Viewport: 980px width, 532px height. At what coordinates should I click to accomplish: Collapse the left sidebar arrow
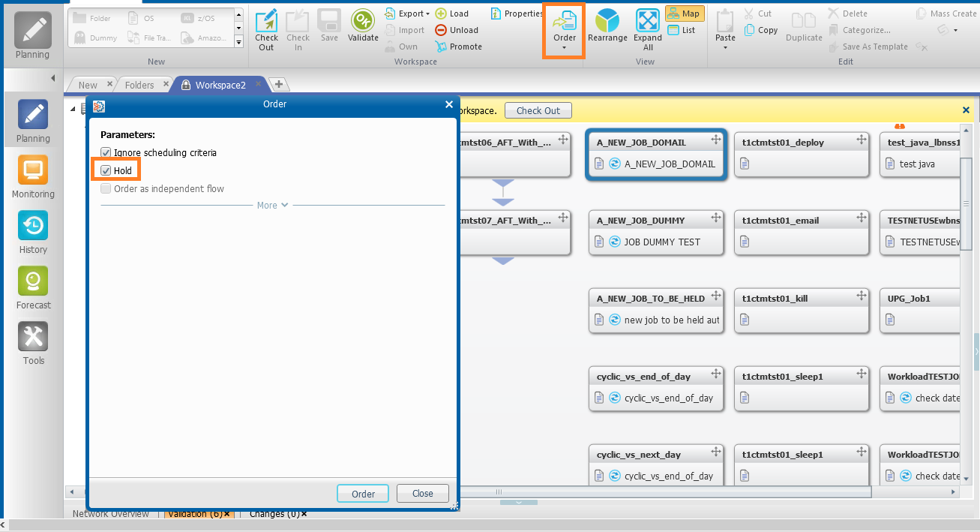tap(53, 78)
